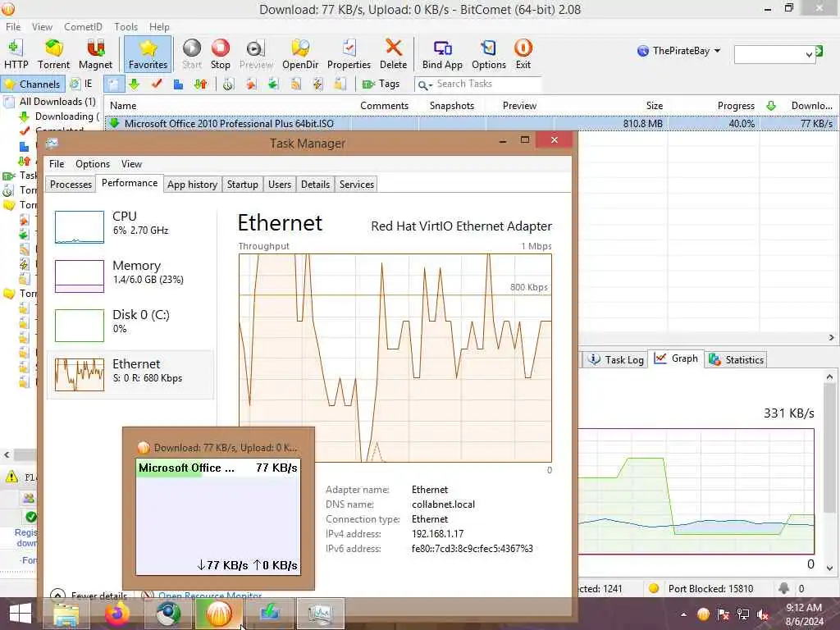Screen dimensions: 840x630
Task: Open the BitComet Tools menu
Action: point(126,27)
